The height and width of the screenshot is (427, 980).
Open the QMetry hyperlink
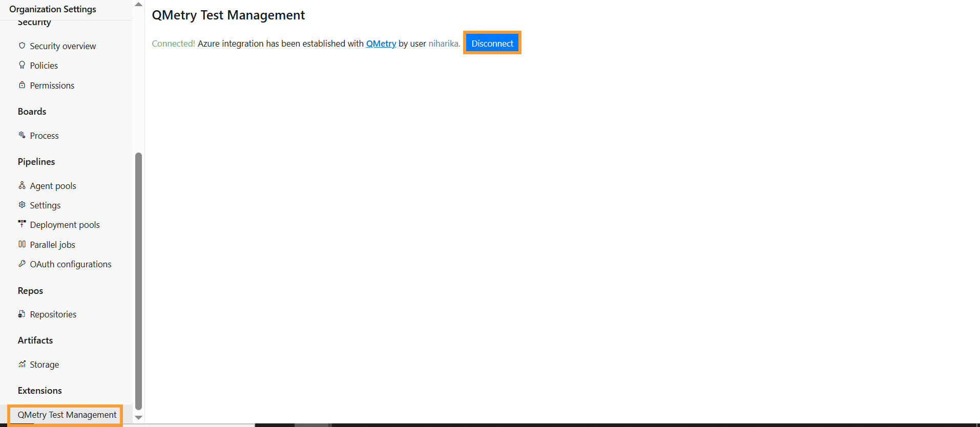(381, 44)
